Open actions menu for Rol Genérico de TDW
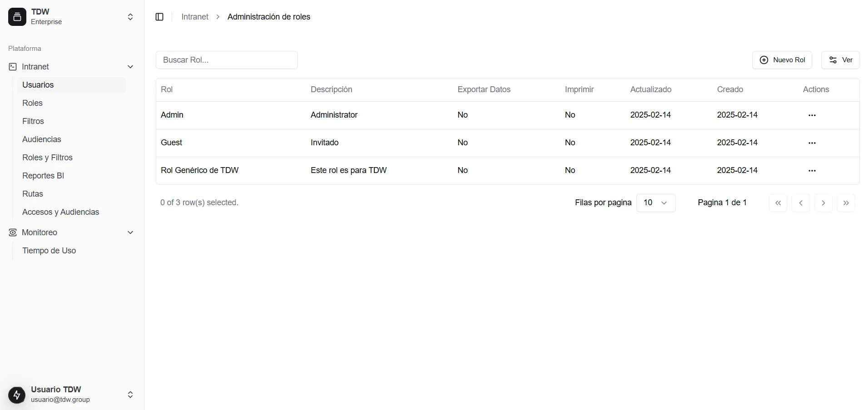868x410 pixels. click(812, 171)
